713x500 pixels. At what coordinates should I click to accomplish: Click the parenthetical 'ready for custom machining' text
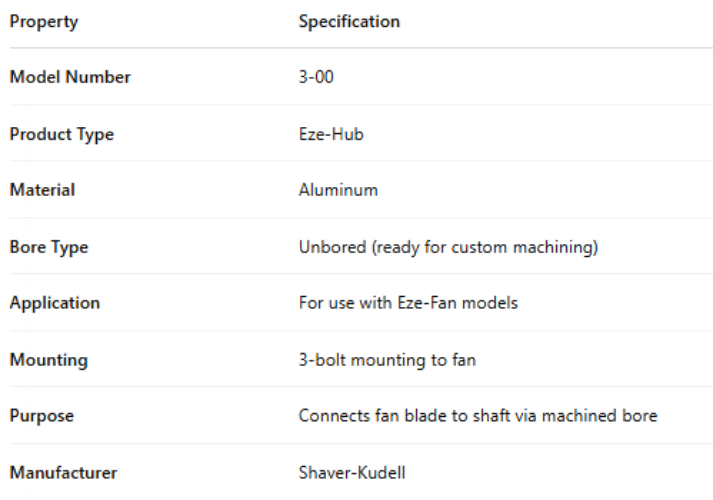pos(485,247)
